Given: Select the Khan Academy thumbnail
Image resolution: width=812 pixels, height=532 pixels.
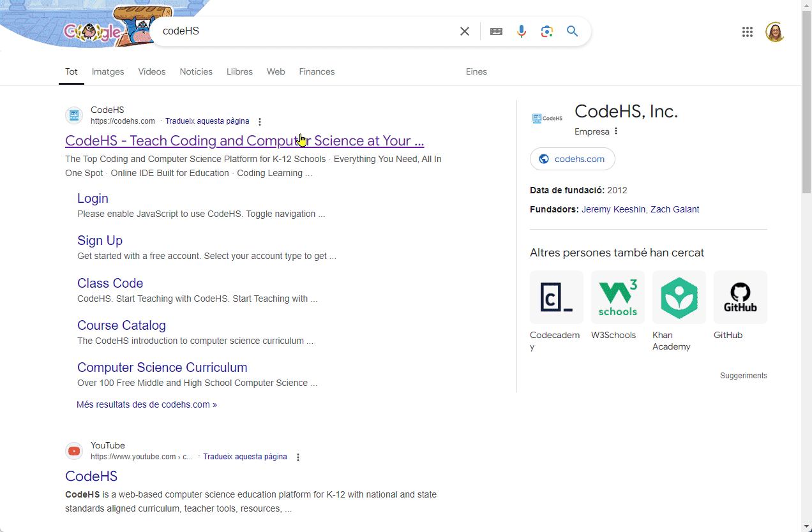Looking at the screenshot, I should [x=679, y=297].
